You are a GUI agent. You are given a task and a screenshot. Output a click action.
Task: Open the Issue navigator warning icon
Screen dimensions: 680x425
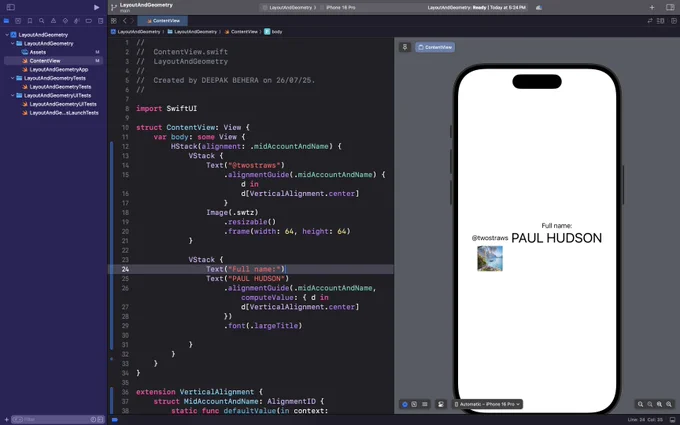point(53,21)
